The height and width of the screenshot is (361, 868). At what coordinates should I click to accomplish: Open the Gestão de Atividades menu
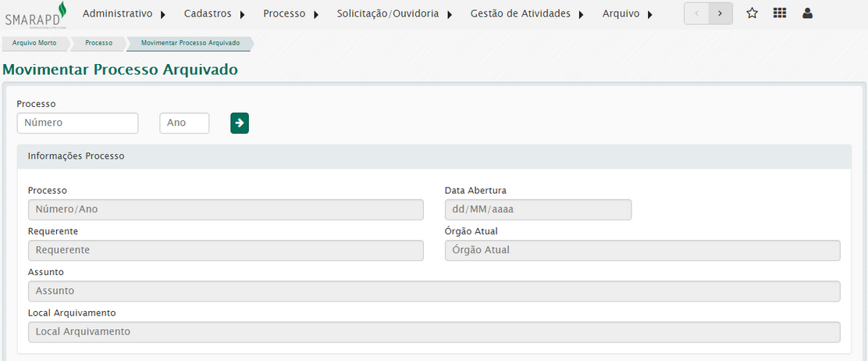point(527,14)
